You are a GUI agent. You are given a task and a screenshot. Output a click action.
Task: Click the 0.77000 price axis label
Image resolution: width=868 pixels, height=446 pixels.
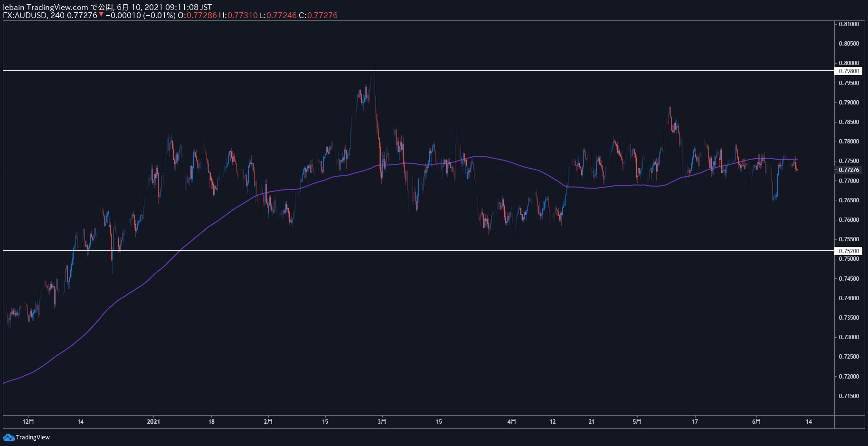click(x=849, y=181)
